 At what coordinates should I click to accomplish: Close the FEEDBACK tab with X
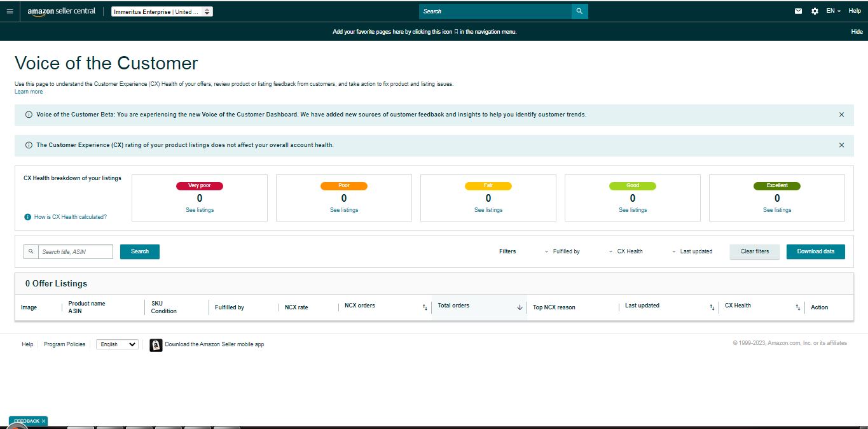pyautogui.click(x=43, y=421)
